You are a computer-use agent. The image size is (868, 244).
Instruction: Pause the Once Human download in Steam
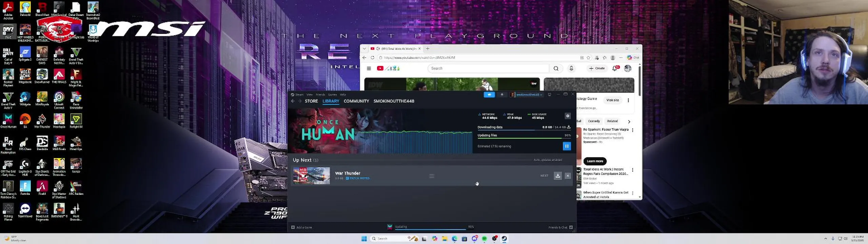[x=567, y=146]
